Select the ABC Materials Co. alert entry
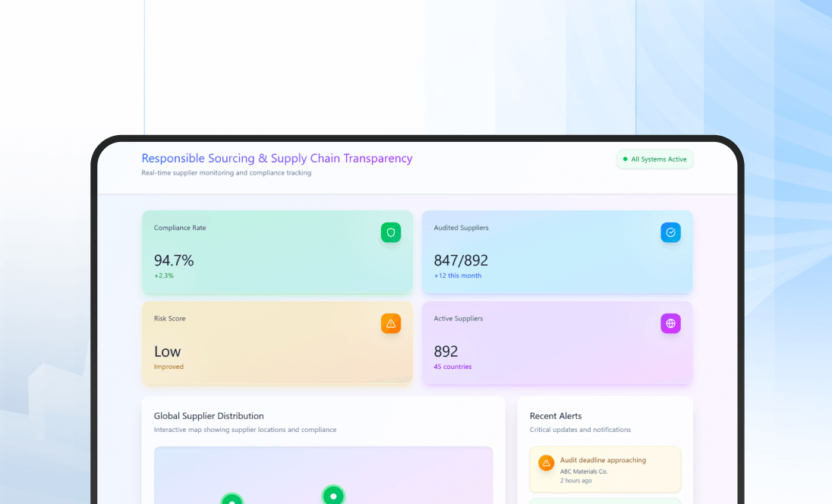The image size is (832, 504). point(583,471)
